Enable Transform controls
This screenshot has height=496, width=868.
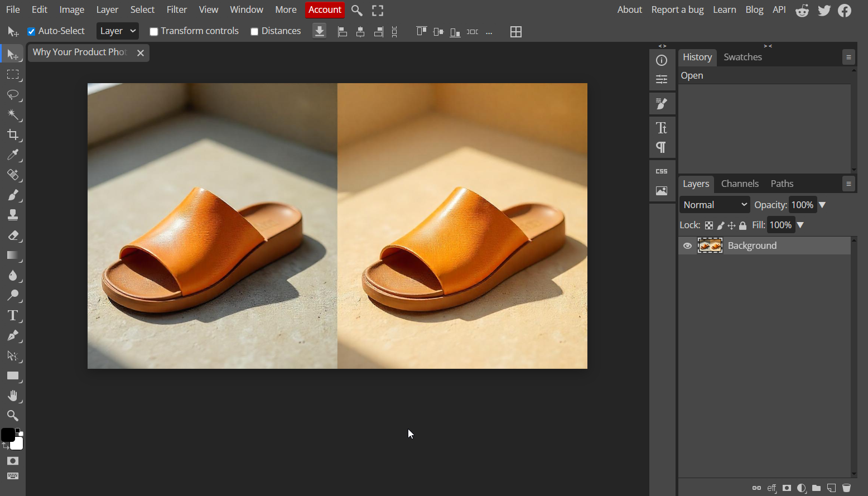pos(154,31)
